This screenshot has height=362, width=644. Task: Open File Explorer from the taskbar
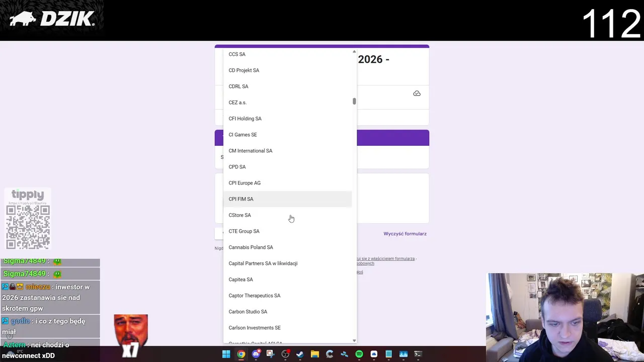tap(314, 354)
